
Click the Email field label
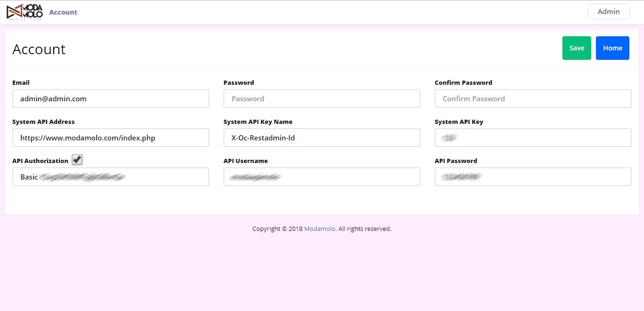tap(21, 83)
